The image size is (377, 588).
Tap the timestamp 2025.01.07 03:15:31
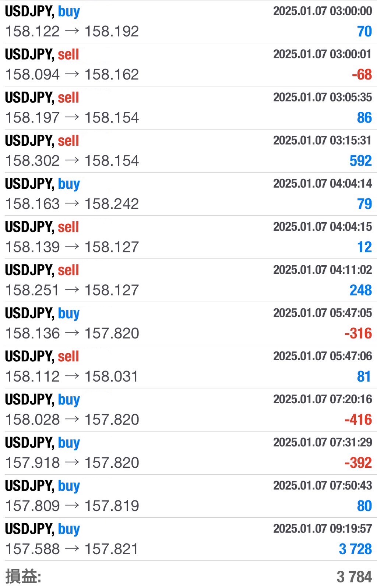(322, 140)
